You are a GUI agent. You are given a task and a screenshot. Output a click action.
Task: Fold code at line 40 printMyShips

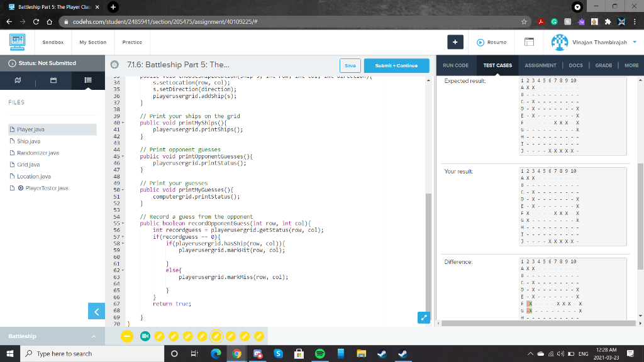[123, 123]
